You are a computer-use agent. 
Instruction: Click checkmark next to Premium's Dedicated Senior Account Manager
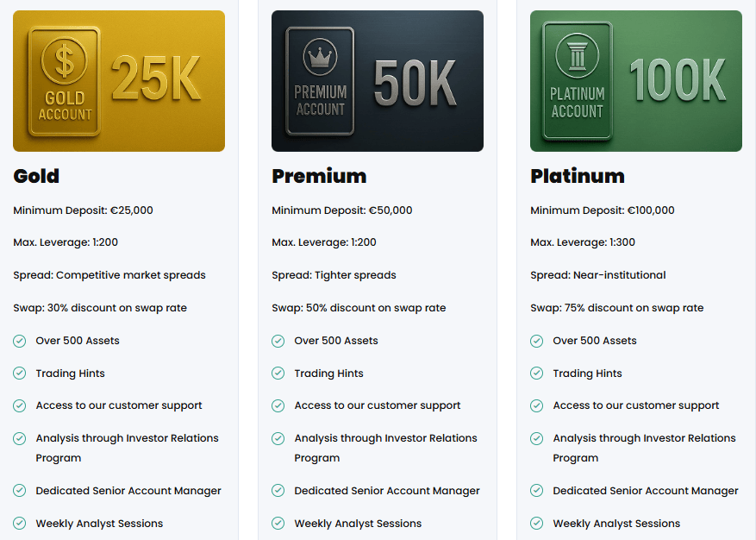pyautogui.click(x=278, y=491)
